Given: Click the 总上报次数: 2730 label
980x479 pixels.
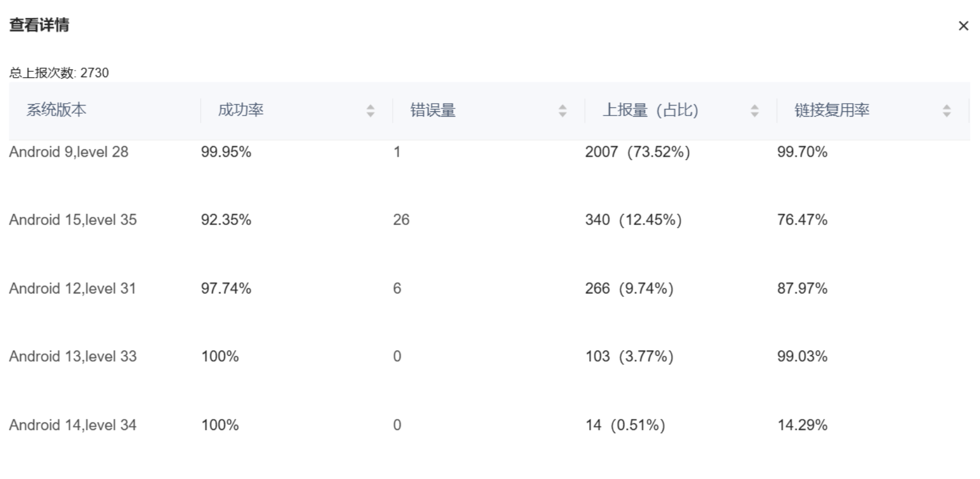Looking at the screenshot, I should click(x=59, y=73).
